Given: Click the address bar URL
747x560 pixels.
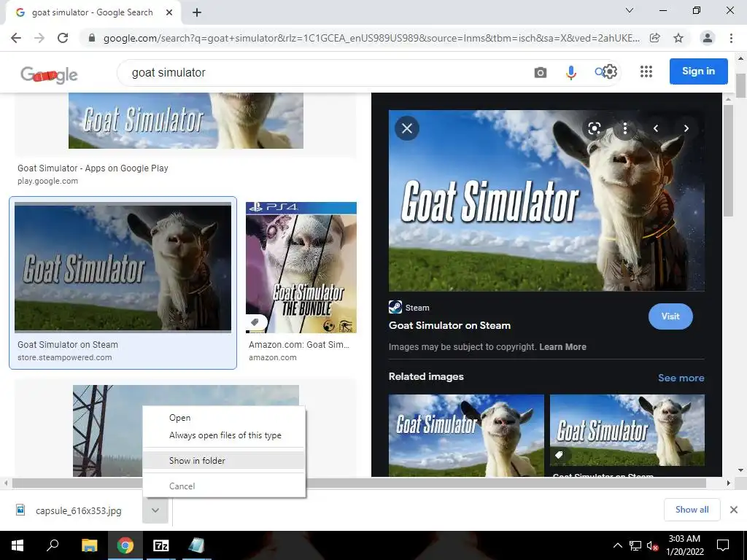Looking at the screenshot, I should coord(371,38).
